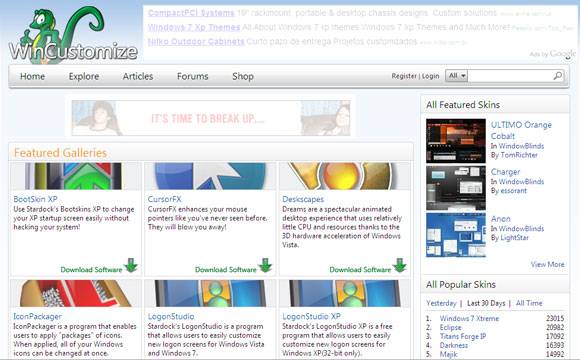Open the LogonStudio XP gallery image
This screenshot has height=360, width=580.
[x=344, y=293]
